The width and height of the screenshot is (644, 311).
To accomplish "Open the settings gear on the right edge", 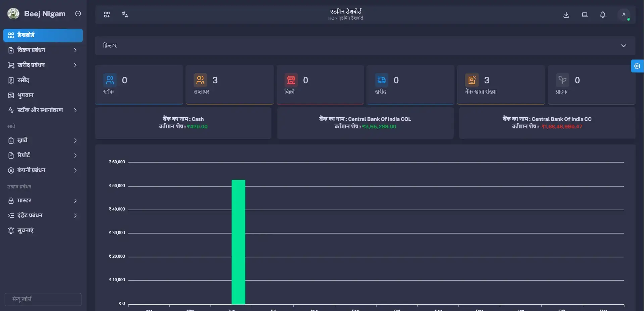I will tap(637, 66).
